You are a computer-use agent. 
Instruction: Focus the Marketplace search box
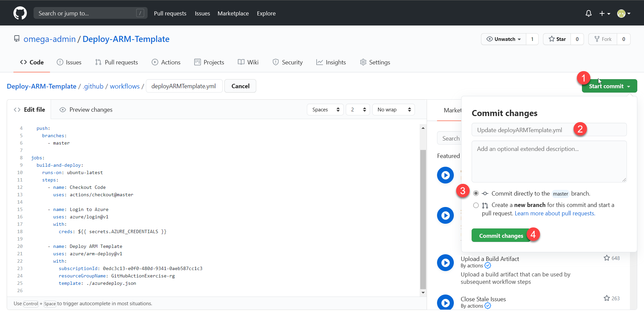tap(449, 139)
